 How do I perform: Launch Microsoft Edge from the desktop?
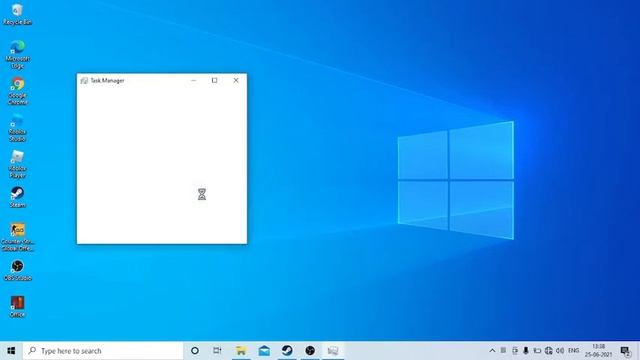17,54
